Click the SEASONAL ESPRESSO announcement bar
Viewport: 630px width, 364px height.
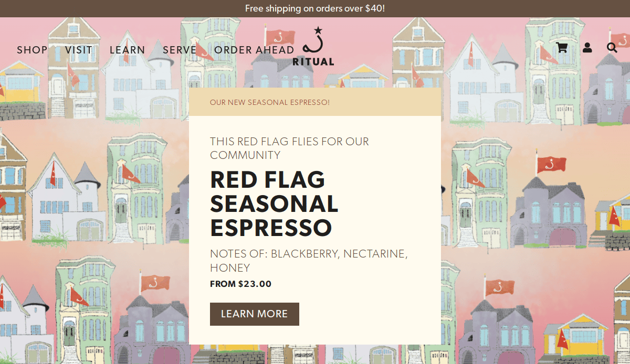pyautogui.click(x=270, y=102)
